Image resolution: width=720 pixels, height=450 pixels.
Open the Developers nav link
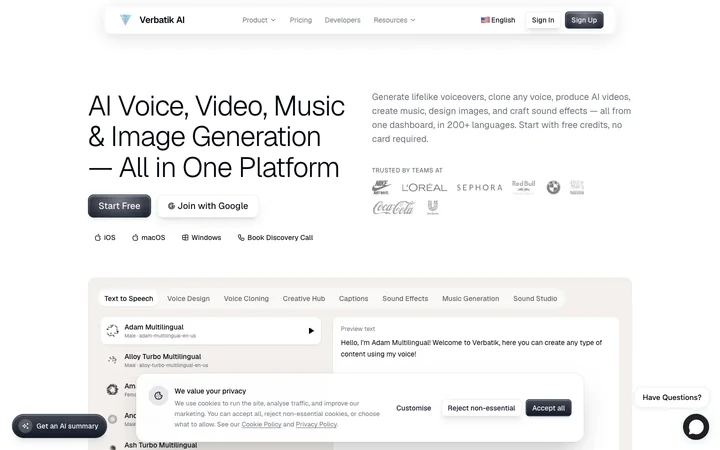pyautogui.click(x=343, y=20)
